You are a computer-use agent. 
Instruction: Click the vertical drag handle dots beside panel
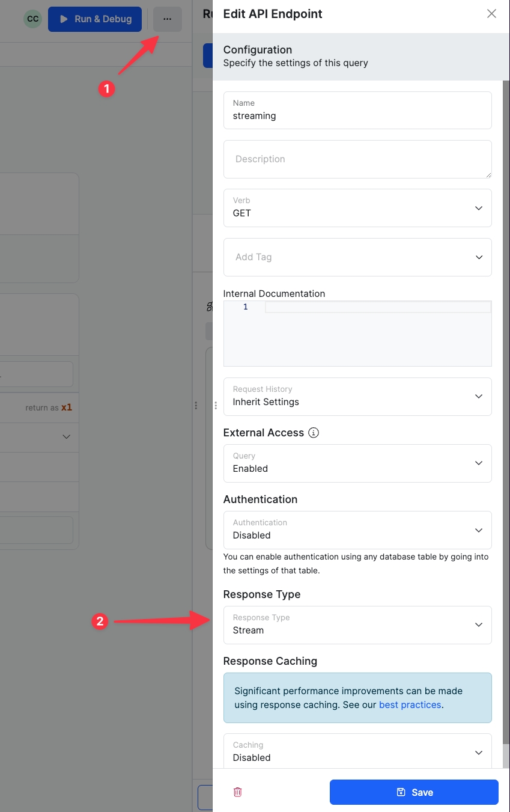coord(216,406)
